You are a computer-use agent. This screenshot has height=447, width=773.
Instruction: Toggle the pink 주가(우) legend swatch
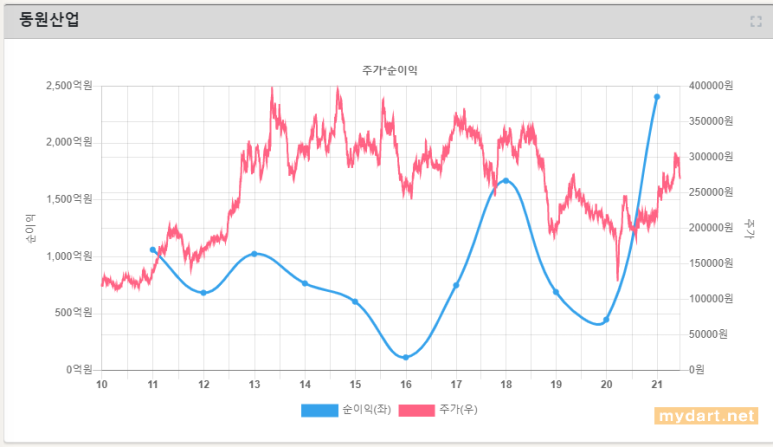point(417,410)
